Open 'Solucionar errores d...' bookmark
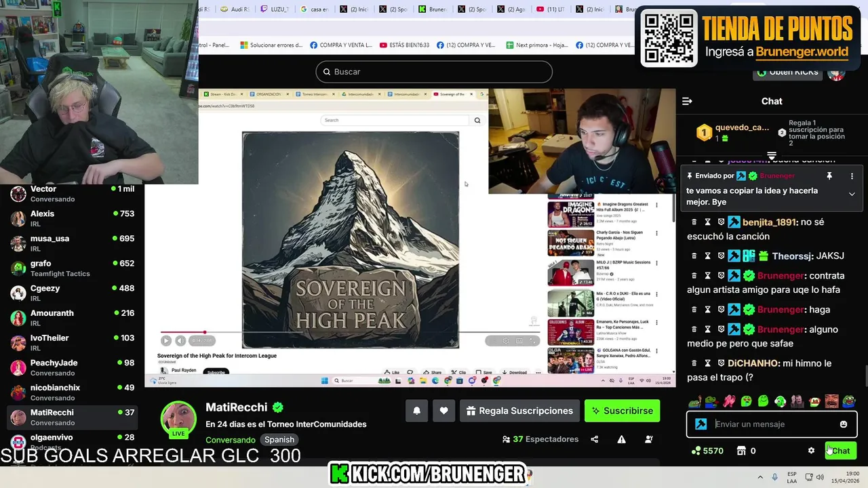868x488 pixels. click(x=271, y=45)
